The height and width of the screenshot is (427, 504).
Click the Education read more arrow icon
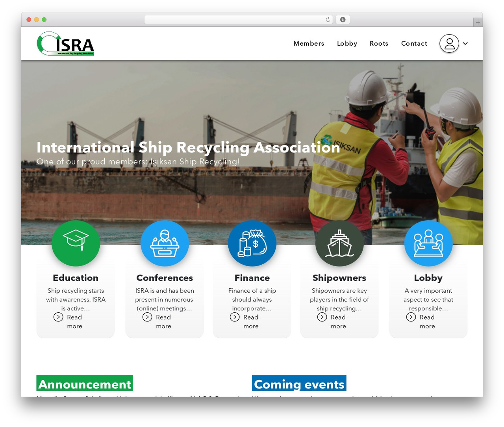[58, 317]
